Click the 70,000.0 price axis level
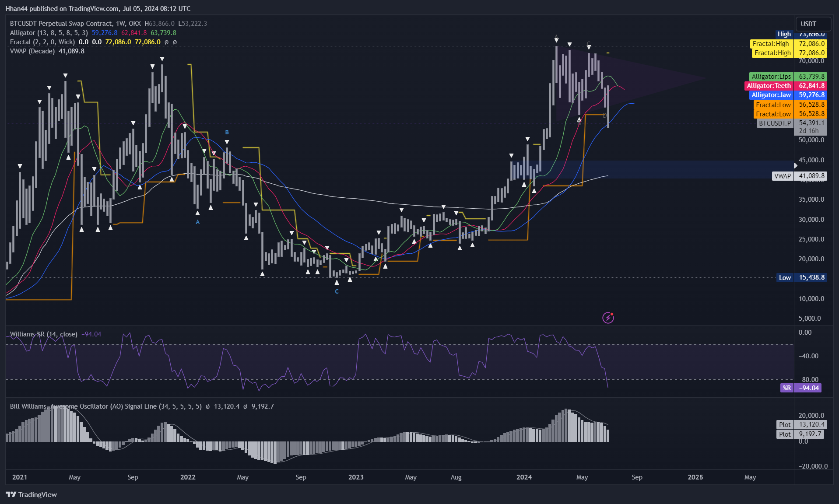 811,61
